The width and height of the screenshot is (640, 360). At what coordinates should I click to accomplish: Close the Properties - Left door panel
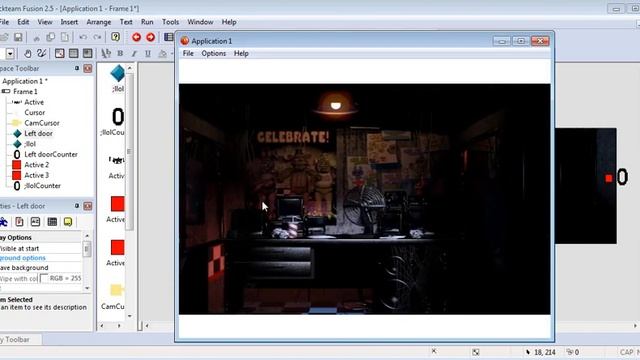point(88,206)
